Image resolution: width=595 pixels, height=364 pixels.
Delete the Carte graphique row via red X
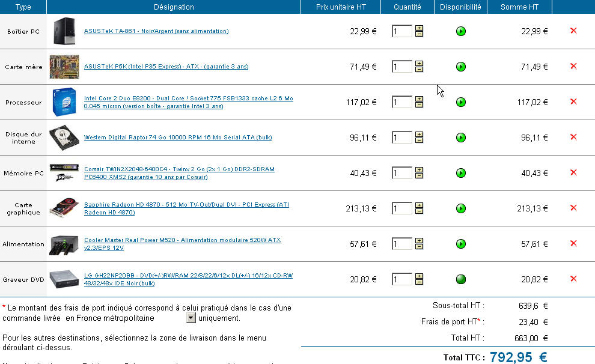pyautogui.click(x=573, y=208)
